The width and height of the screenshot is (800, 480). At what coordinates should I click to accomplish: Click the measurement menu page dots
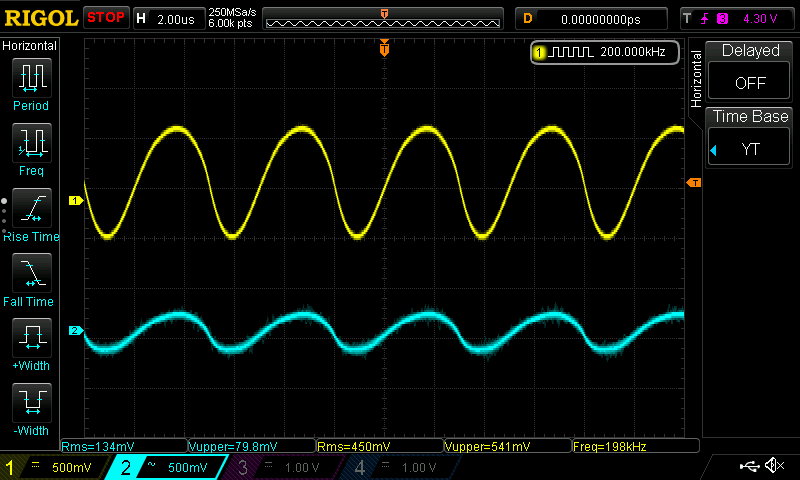point(4,218)
